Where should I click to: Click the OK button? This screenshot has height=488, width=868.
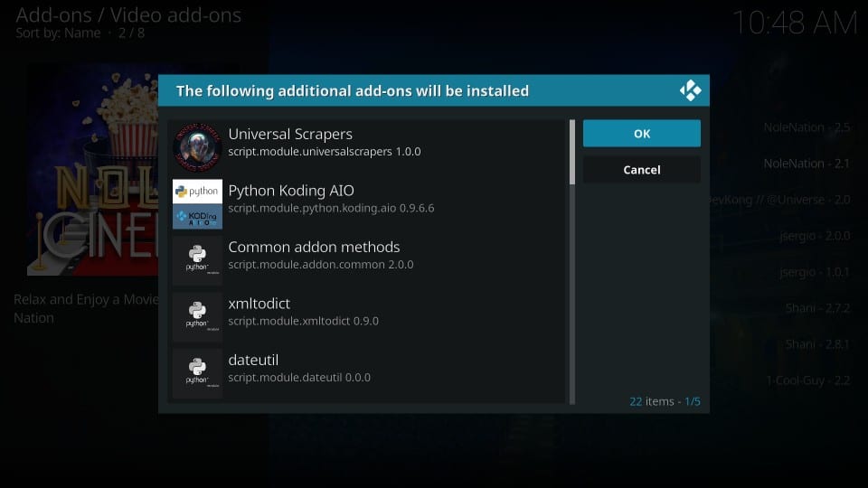[x=642, y=134]
